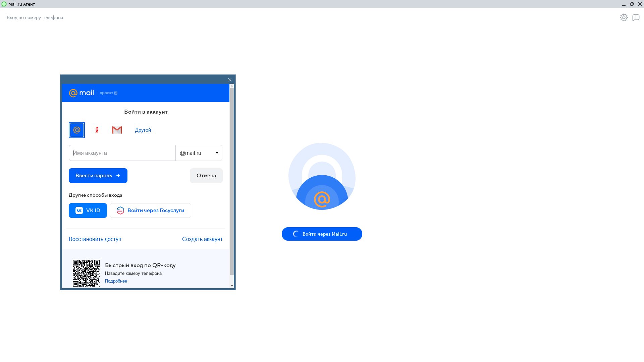
Task: Open the report problem feedback icon
Action: [636, 17]
